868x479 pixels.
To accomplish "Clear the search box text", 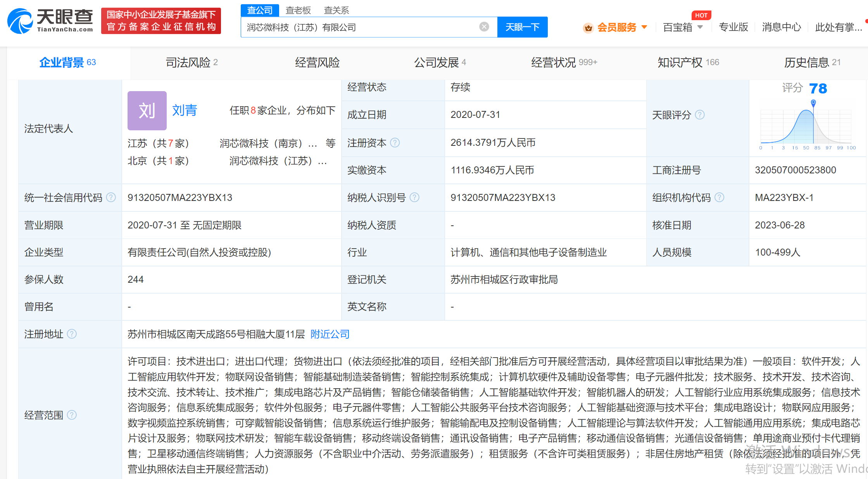I will pos(484,27).
